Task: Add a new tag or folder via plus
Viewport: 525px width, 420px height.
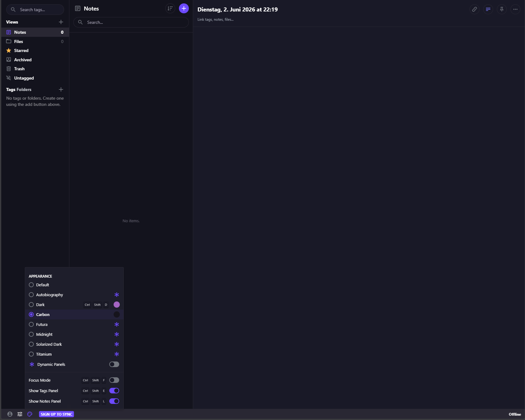Action: point(61,89)
